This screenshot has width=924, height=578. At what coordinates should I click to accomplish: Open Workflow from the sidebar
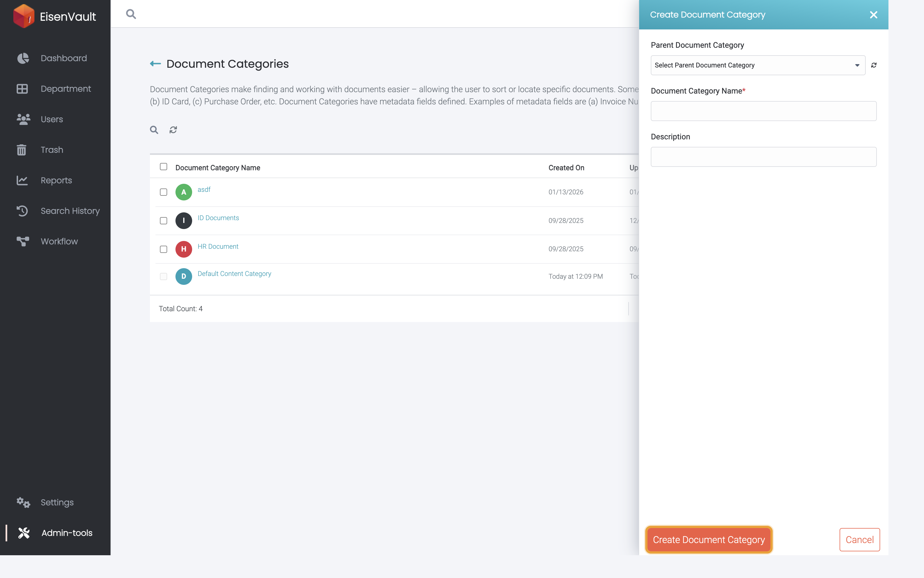59,242
